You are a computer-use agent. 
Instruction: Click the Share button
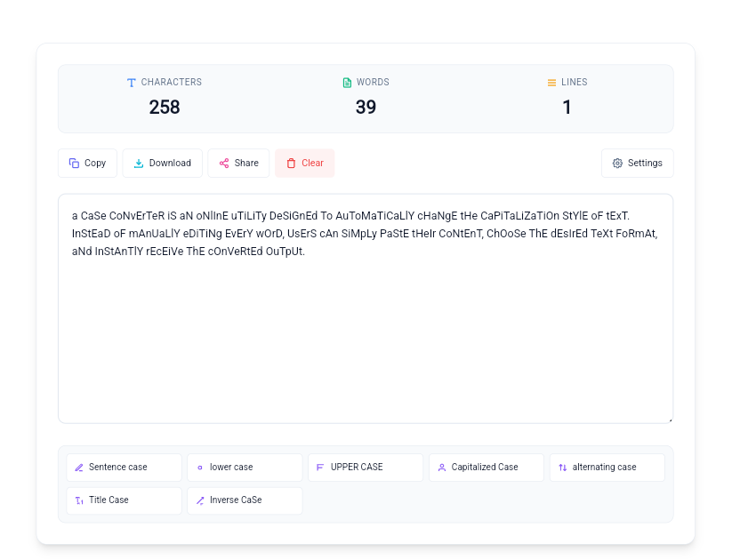coord(238,164)
